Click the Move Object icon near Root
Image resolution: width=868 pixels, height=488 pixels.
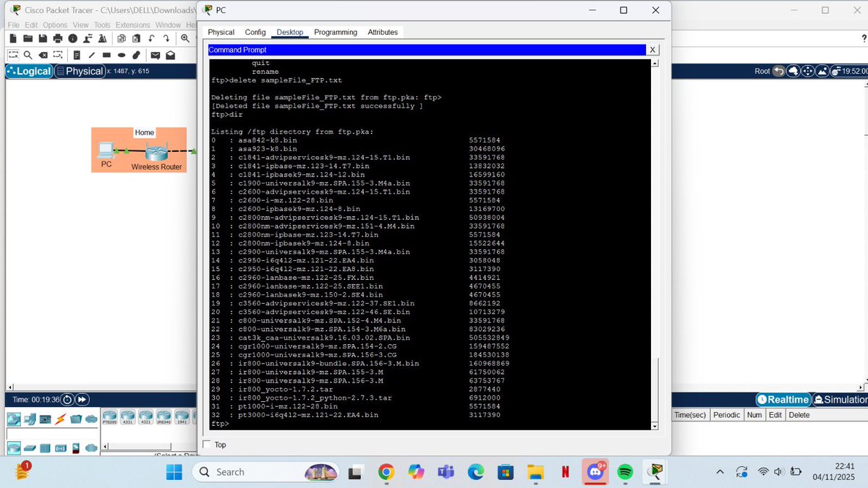[807, 71]
